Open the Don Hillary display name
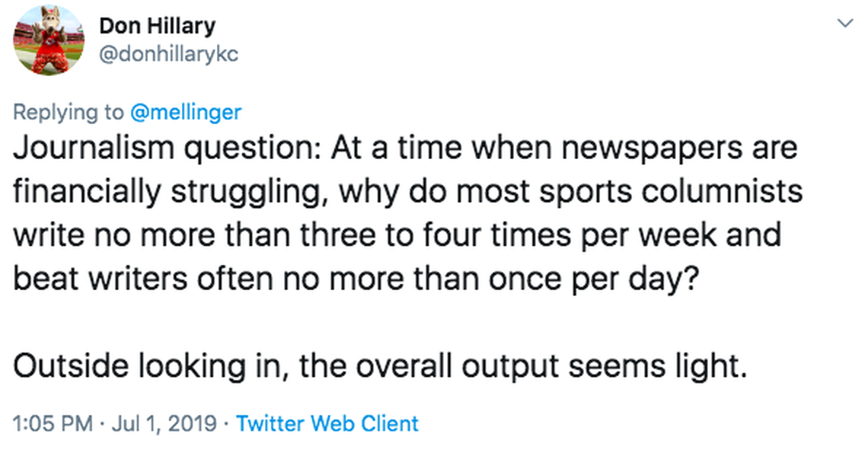 (157, 26)
